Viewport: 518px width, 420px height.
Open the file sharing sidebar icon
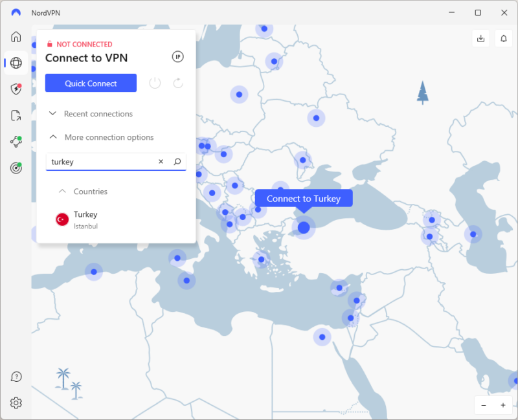coord(16,114)
